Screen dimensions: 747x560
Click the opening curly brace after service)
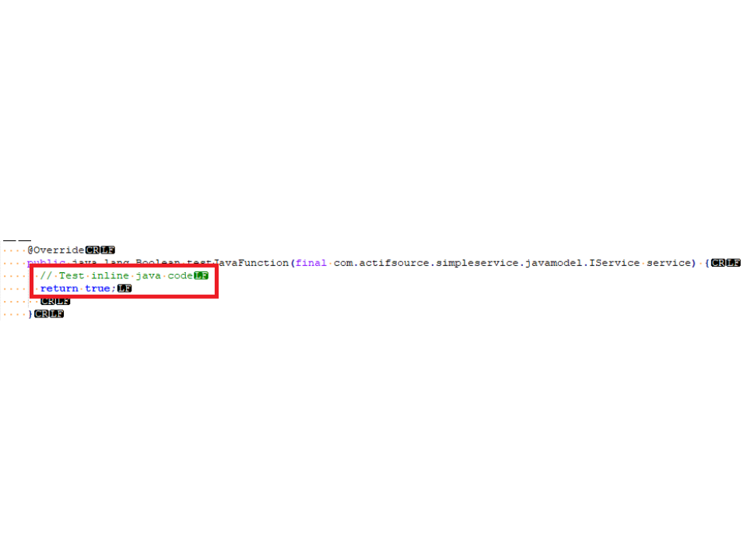[707, 263]
